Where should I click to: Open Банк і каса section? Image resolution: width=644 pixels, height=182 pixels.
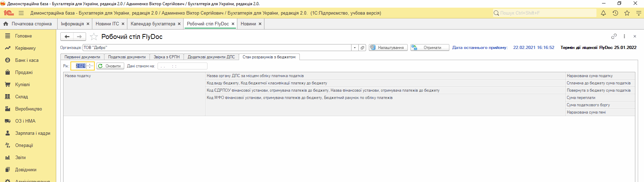point(28,60)
